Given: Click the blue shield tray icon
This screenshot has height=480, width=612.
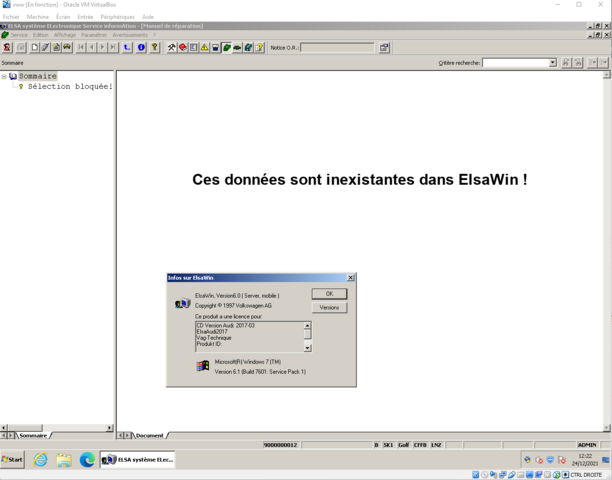Looking at the screenshot, I should click(x=550, y=460).
